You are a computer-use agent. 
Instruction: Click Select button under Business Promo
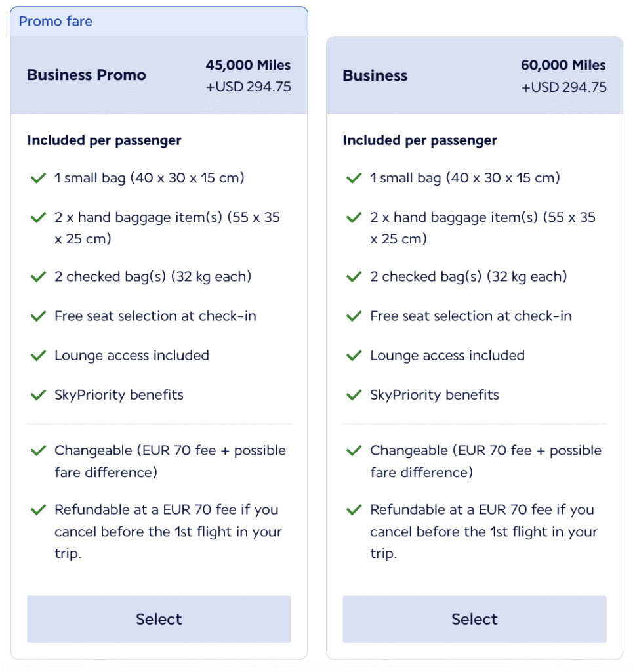coord(159,619)
